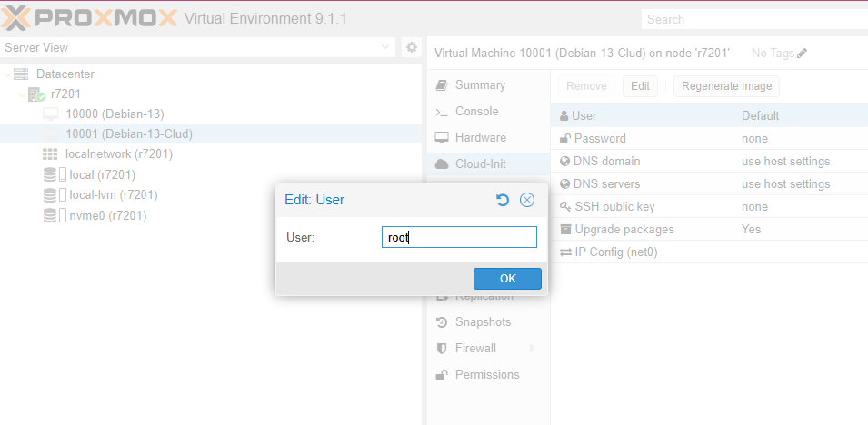This screenshot has height=425, width=868.
Task: Open the Server View settings gear
Action: [x=411, y=47]
